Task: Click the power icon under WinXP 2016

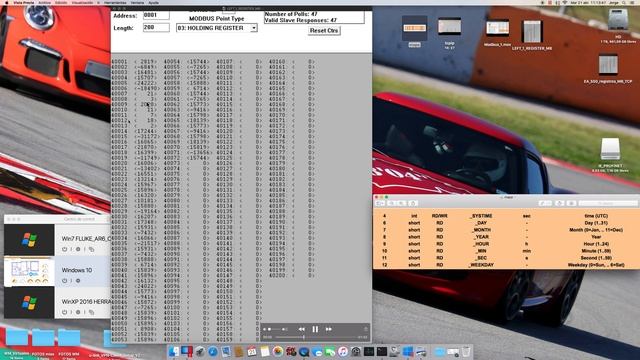Action: pos(64,312)
